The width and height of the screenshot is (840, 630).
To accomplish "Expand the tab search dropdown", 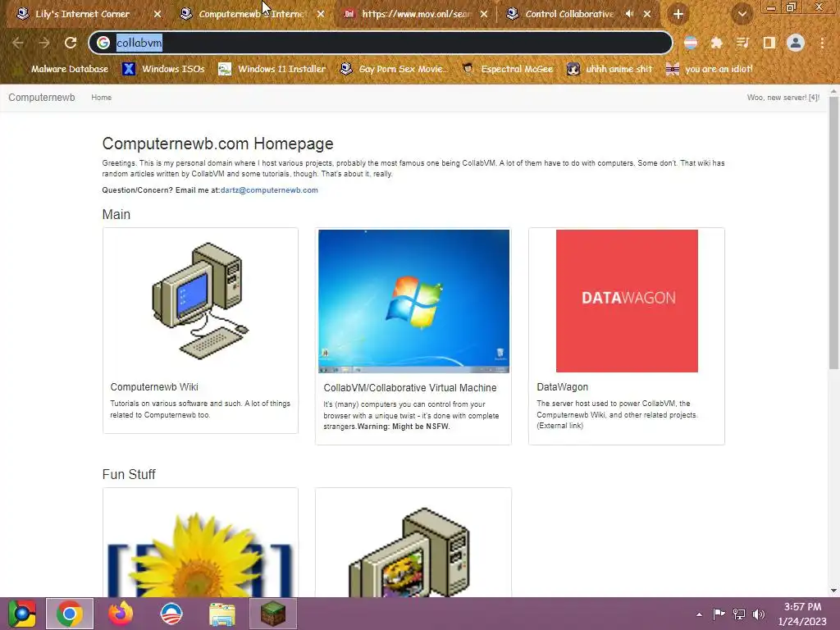I will [x=742, y=14].
